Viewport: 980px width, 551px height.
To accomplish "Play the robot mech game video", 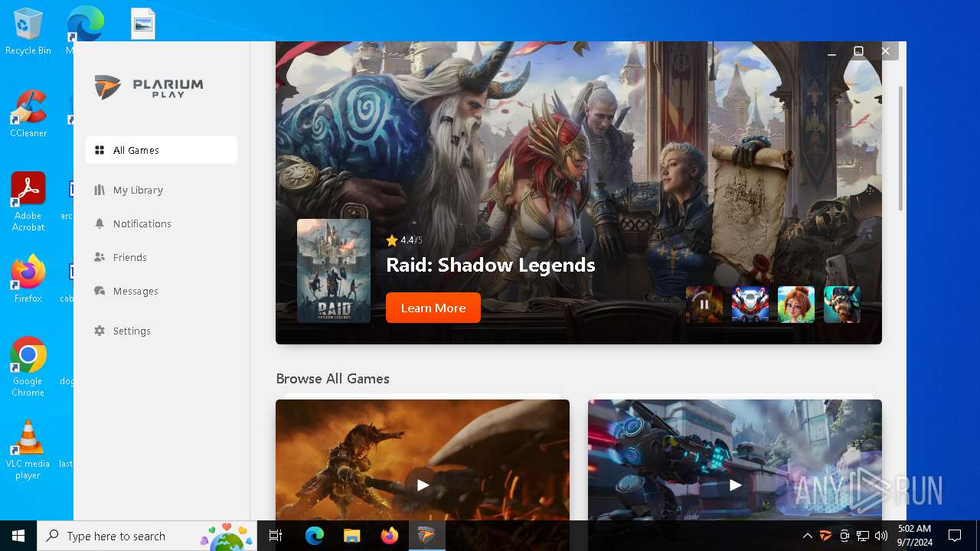I will 735,484.
